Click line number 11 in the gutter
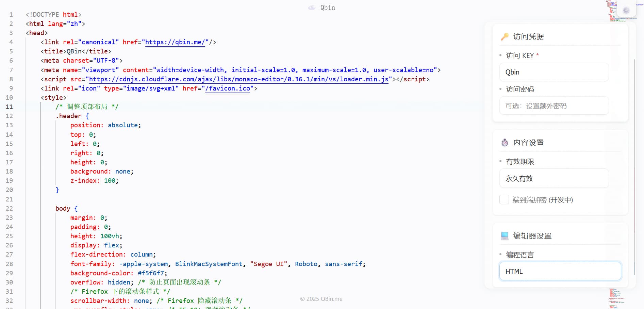The height and width of the screenshot is (309, 644). click(x=9, y=107)
